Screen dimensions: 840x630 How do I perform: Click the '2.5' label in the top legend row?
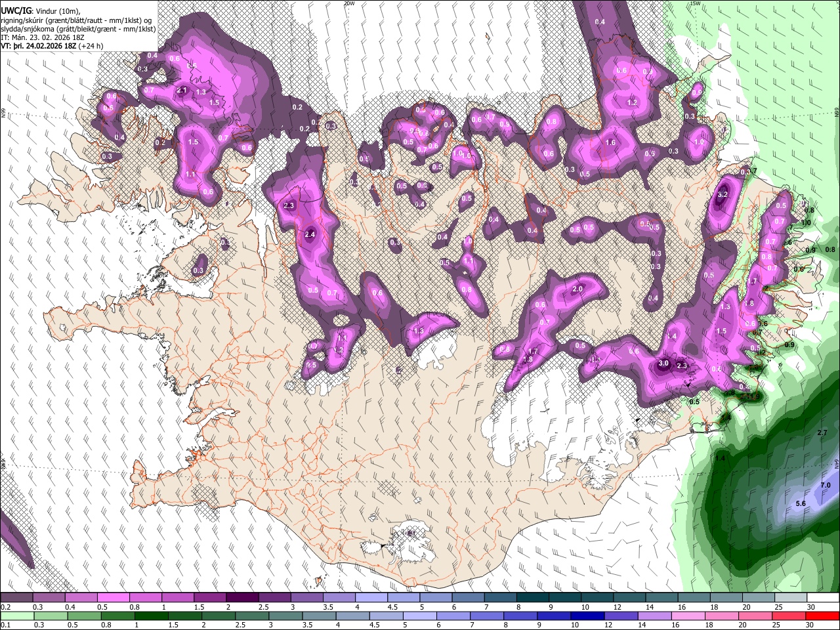click(x=264, y=607)
